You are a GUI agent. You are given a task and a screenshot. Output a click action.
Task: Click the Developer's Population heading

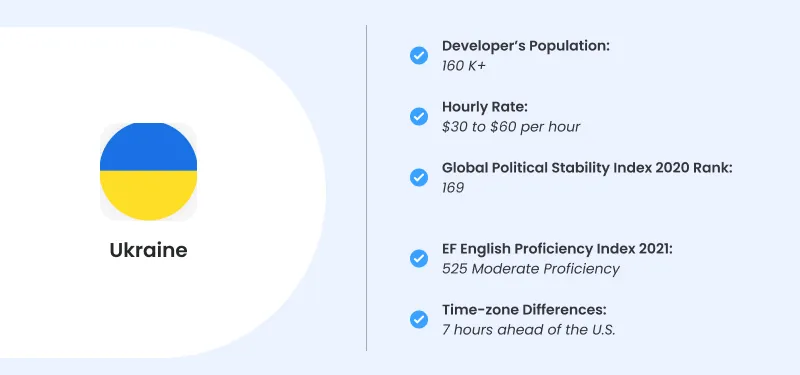pos(526,46)
